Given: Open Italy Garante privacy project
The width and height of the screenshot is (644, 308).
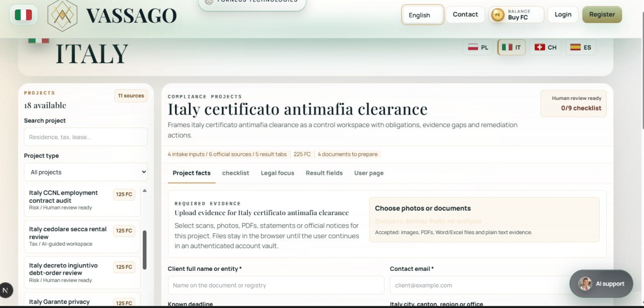Looking at the screenshot, I should 82,300.
